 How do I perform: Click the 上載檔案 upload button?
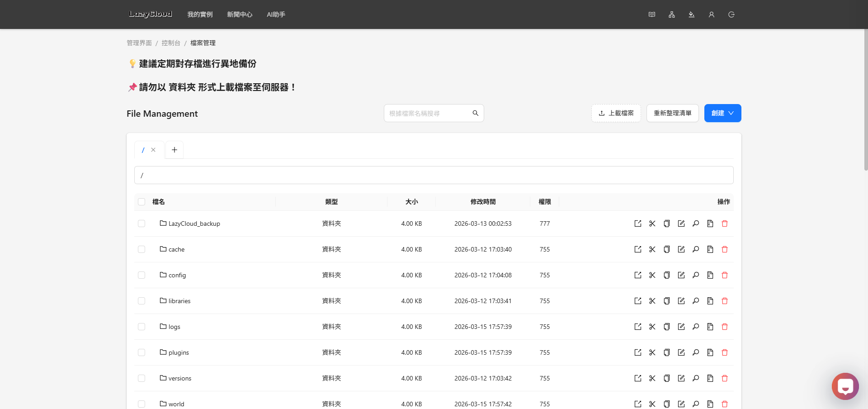pos(616,113)
